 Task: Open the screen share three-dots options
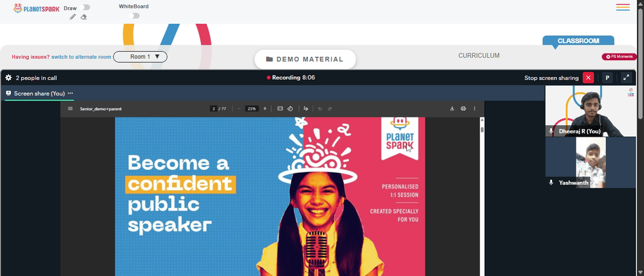(x=70, y=94)
